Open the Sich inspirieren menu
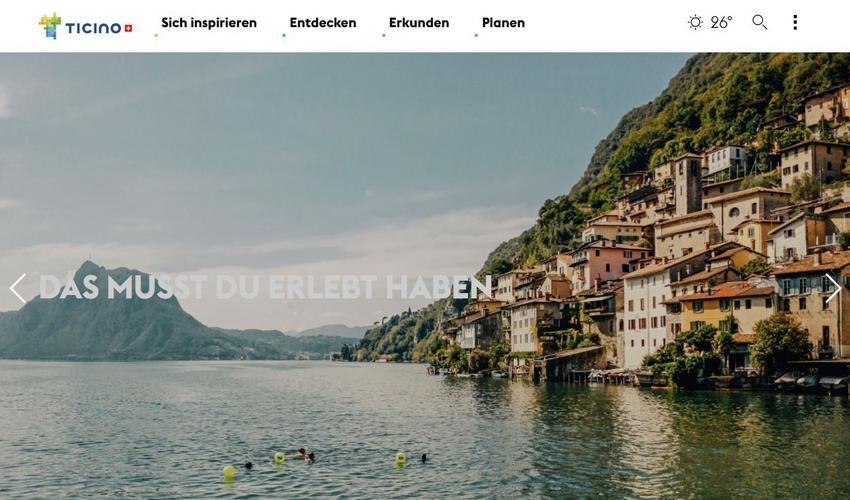 pyautogui.click(x=209, y=23)
